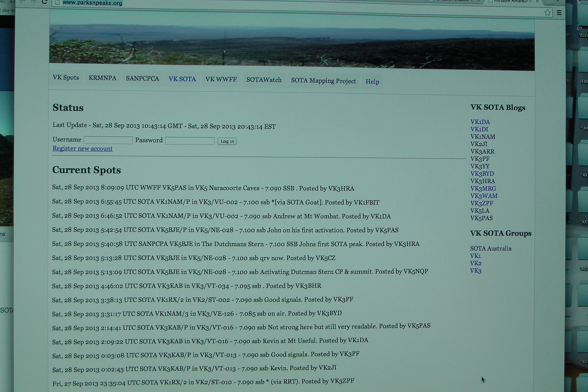588x392 pixels.
Task: Click the Password input field
Action: pyautogui.click(x=190, y=141)
